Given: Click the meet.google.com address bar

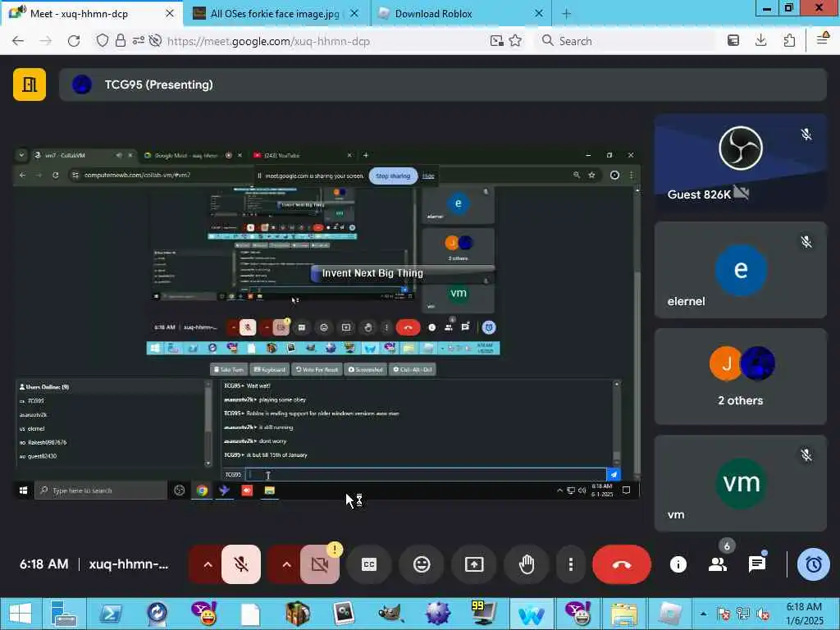Looking at the screenshot, I should click(x=268, y=41).
